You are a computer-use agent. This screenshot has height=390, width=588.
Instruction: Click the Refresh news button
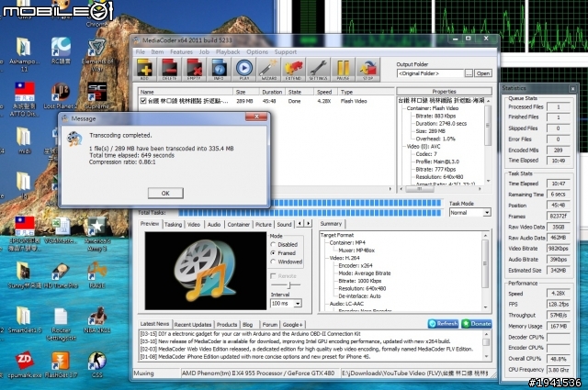[x=443, y=323]
